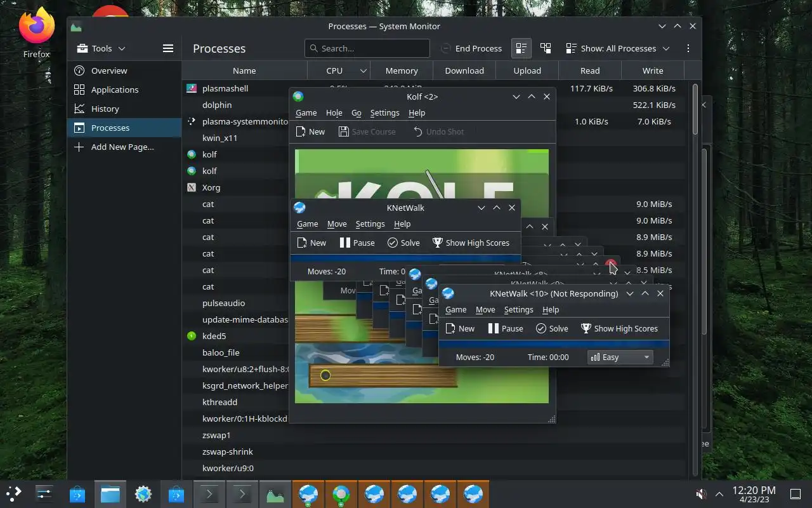Open the Easy difficulty dropdown in KNetWalk <10>
The width and height of the screenshot is (812, 508).
coord(620,357)
